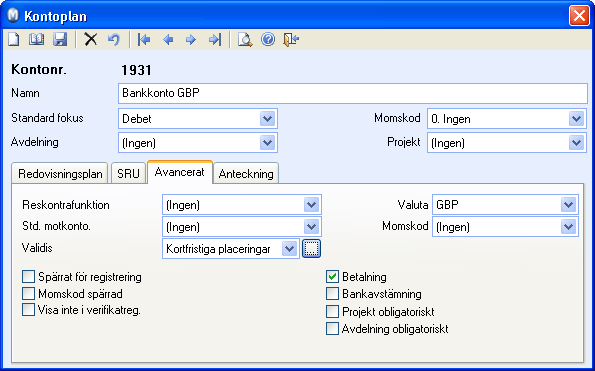Go to the next account record

(191, 39)
